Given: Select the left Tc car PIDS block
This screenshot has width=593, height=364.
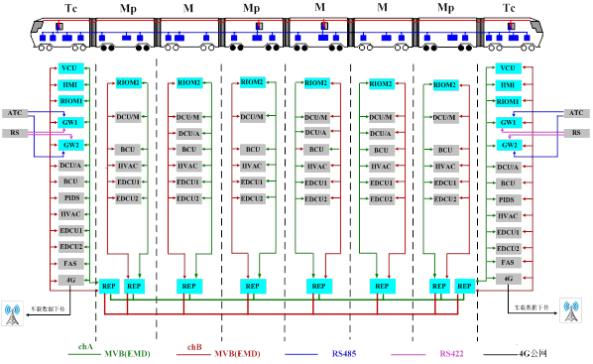Looking at the screenshot, I should (x=70, y=198).
